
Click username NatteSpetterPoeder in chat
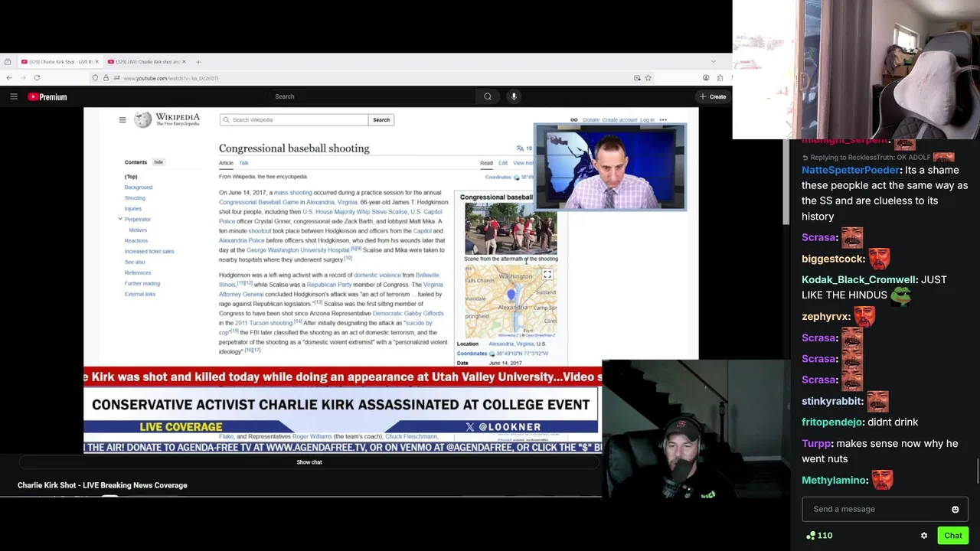(x=851, y=171)
